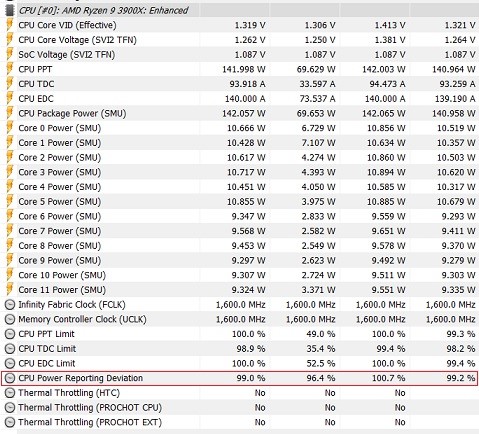Click the 141.998 W CPU PPT value
The height and width of the screenshot is (434, 479).
click(x=244, y=69)
